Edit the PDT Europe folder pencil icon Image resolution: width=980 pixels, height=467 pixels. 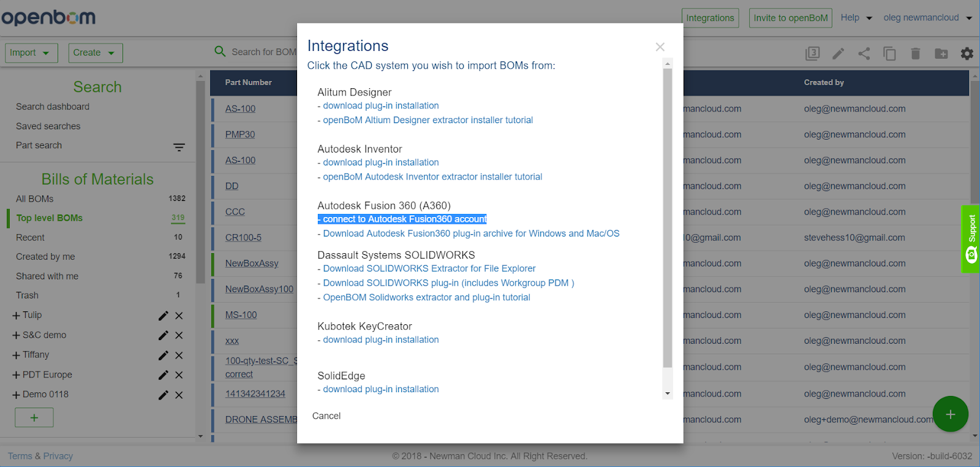(163, 375)
